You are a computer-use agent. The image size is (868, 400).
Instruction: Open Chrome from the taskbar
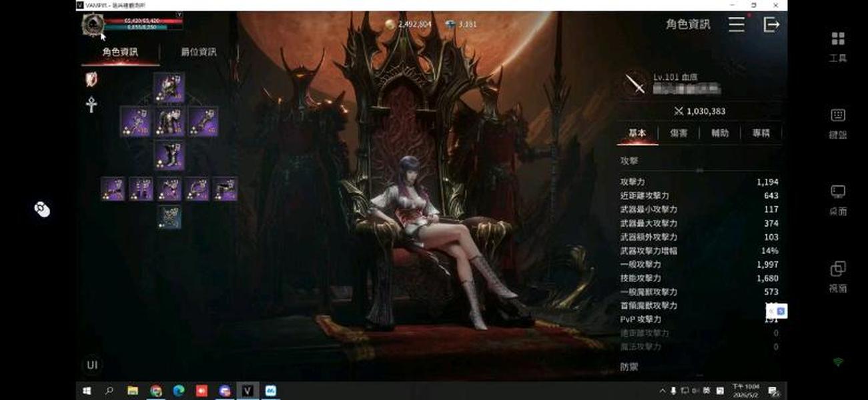[x=156, y=391]
